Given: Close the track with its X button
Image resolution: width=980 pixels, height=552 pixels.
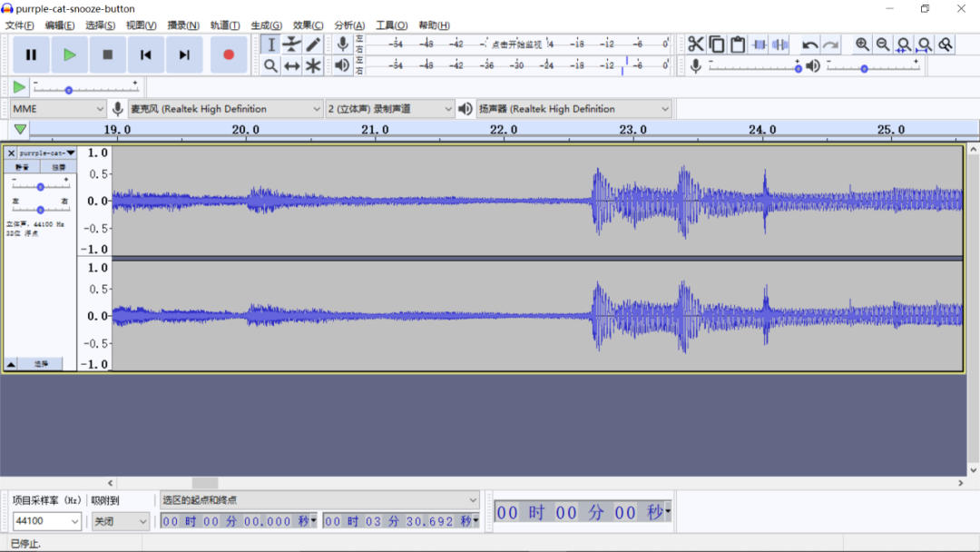Looking at the screenshot, I should (11, 153).
